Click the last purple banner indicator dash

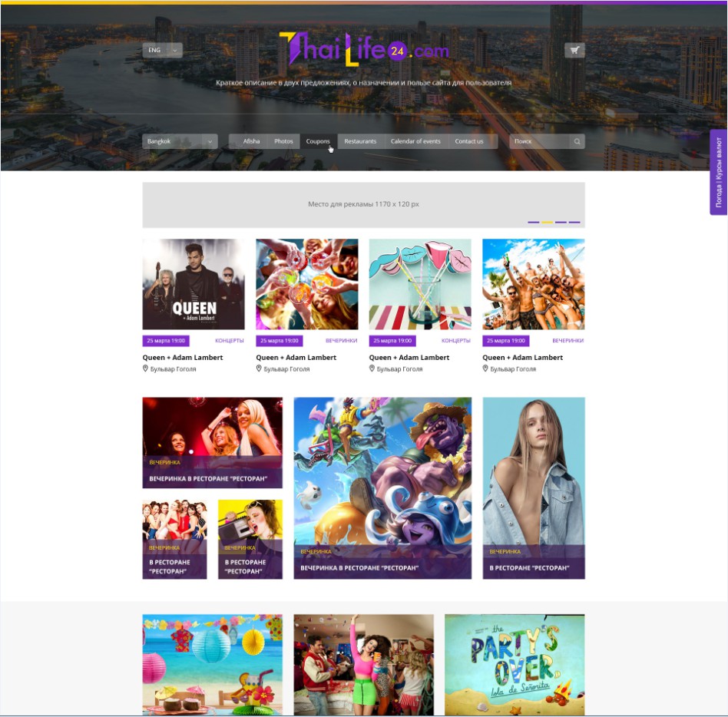click(574, 223)
